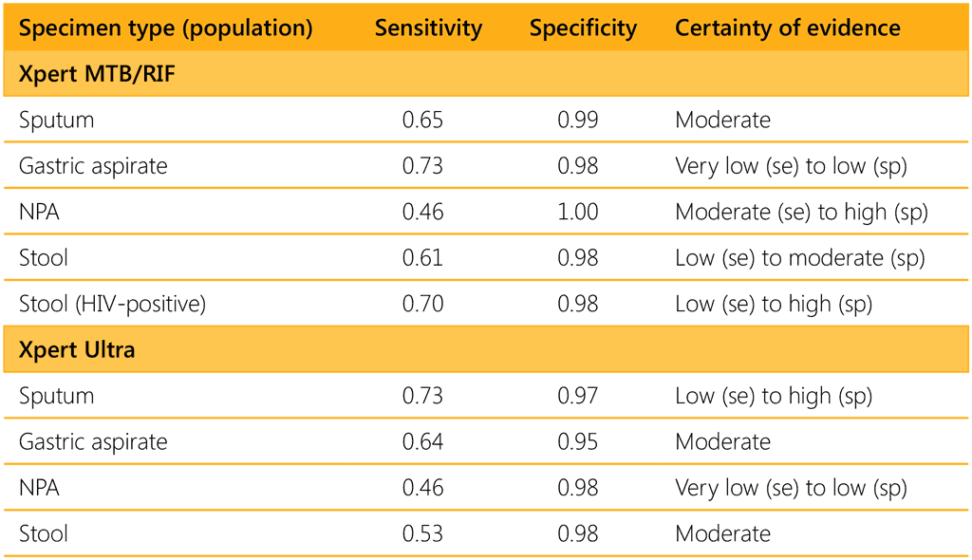Click the 0.97 specificity value
972x560 pixels.
pos(578,396)
